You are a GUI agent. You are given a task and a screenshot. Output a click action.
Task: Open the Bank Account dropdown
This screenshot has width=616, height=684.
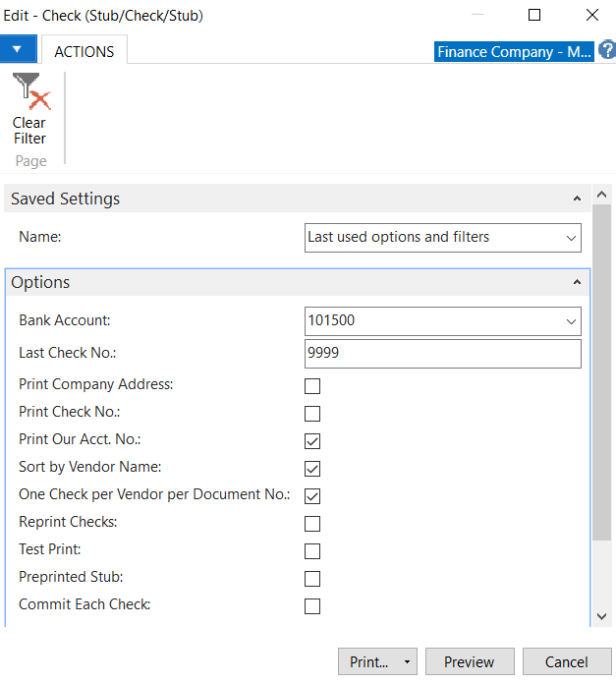pos(571,321)
